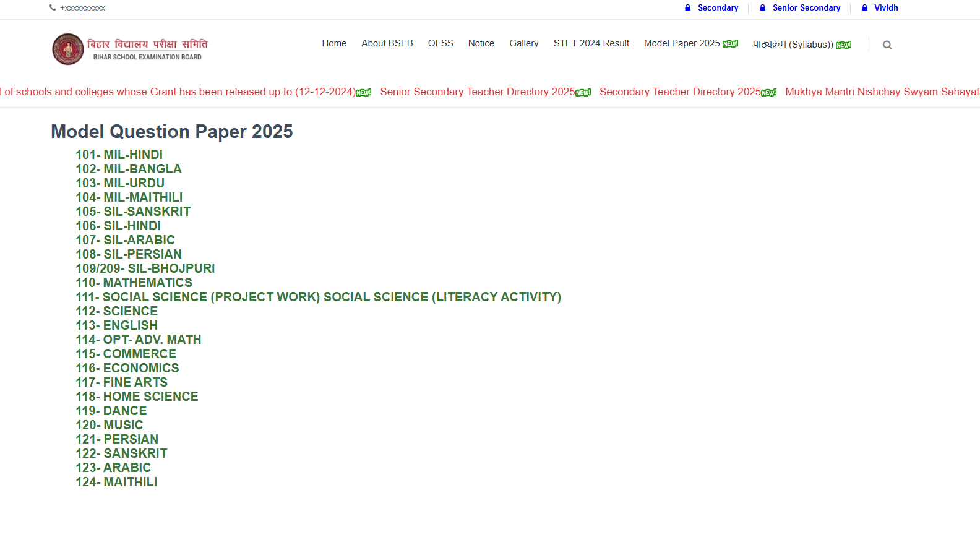
Task: Open 122- SANSKRIT model paper
Action: click(121, 453)
